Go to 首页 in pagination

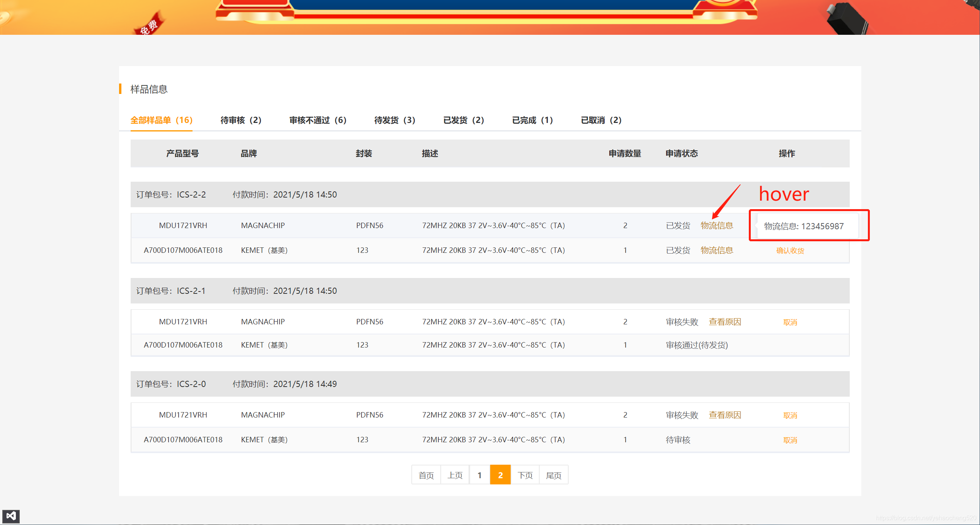(426, 475)
